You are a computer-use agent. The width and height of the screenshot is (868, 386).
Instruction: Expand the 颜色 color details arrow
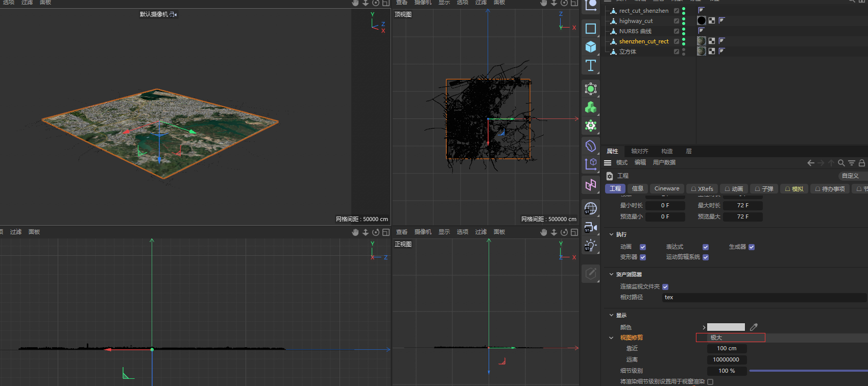704,327
